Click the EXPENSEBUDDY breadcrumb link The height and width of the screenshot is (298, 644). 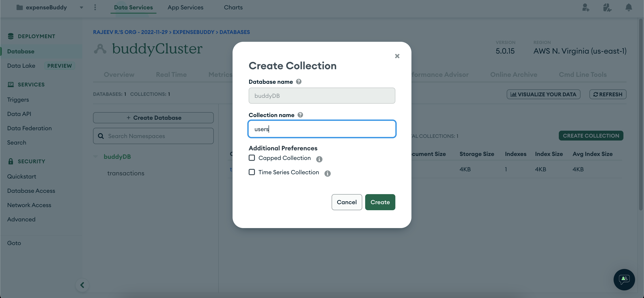coord(193,32)
